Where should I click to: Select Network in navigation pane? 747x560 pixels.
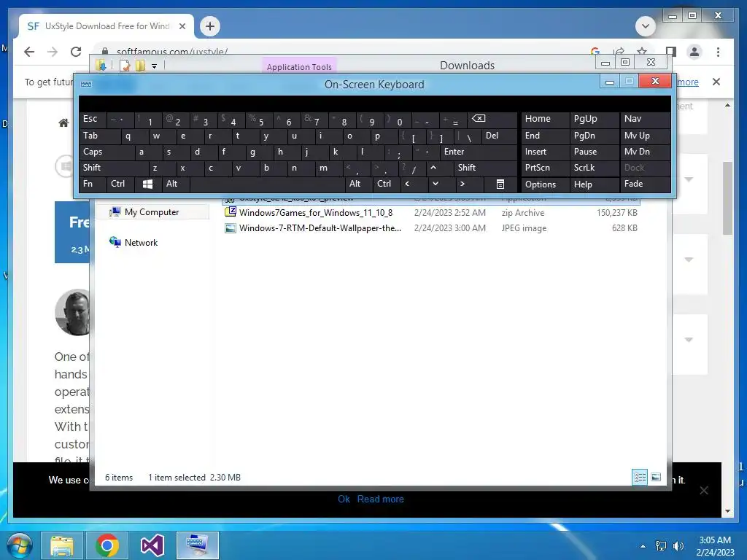point(141,243)
